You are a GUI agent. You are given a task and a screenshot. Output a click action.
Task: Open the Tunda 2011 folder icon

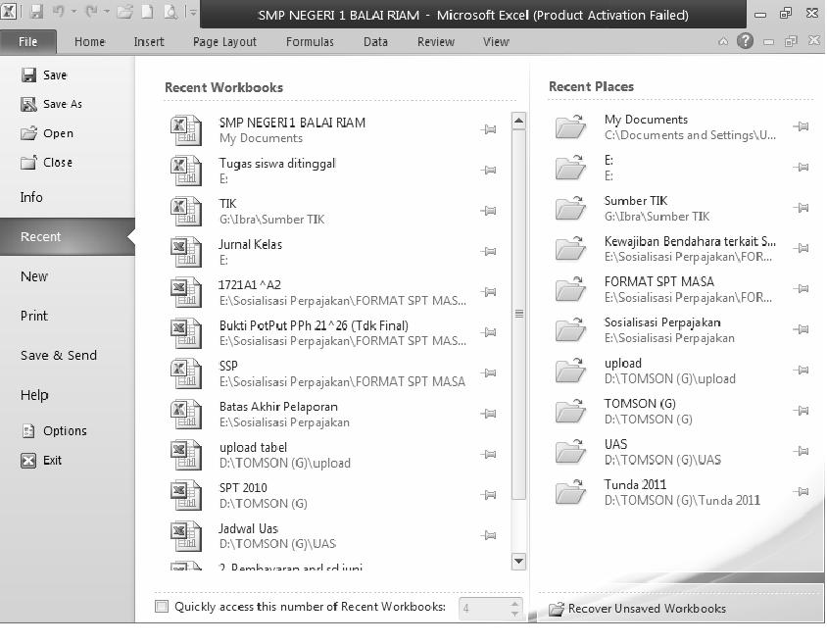(x=570, y=492)
